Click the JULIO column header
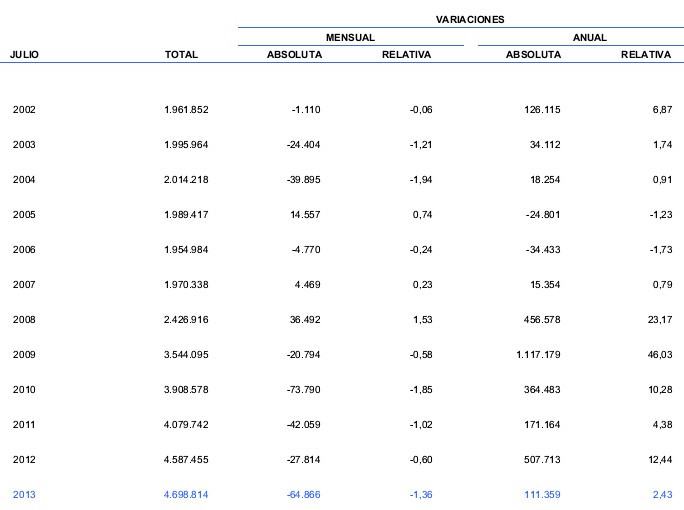The height and width of the screenshot is (510, 684). 24,55
